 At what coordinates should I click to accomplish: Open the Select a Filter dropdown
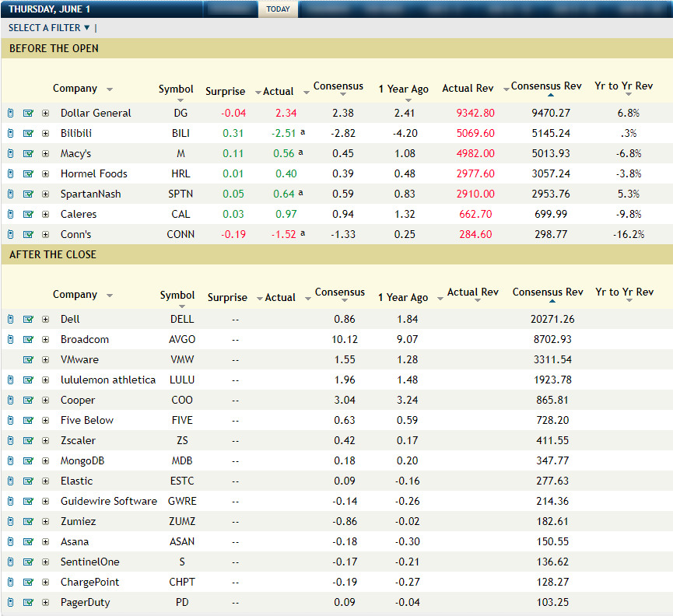pos(49,28)
